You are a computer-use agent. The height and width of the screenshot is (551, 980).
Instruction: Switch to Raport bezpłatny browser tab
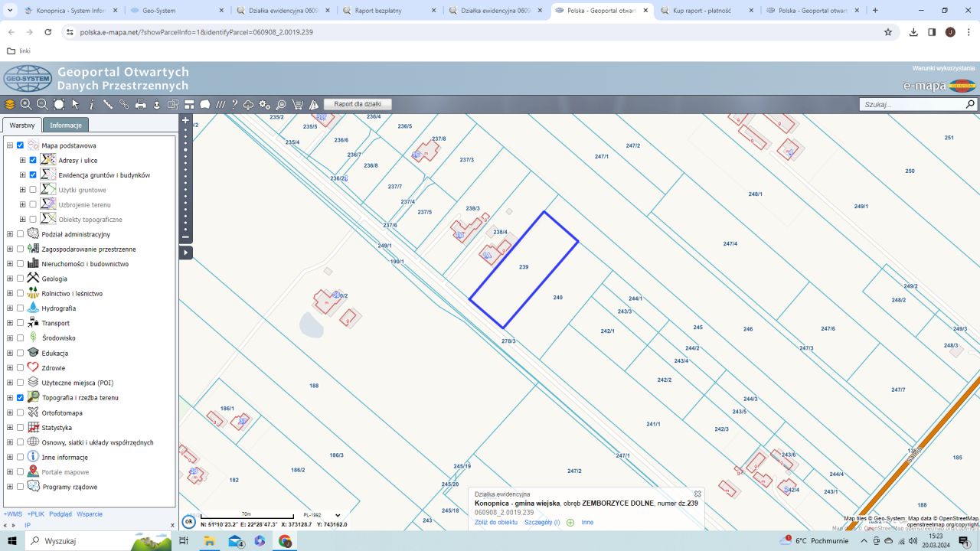(x=389, y=11)
